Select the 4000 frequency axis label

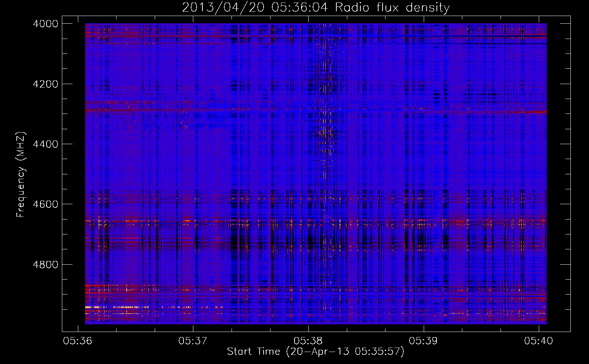click(46, 24)
